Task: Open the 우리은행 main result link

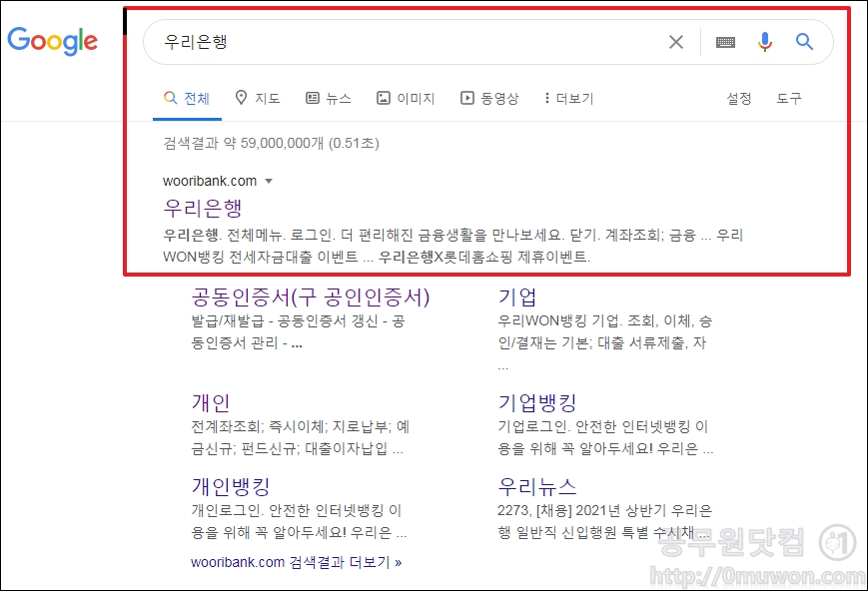Action: 203,208
